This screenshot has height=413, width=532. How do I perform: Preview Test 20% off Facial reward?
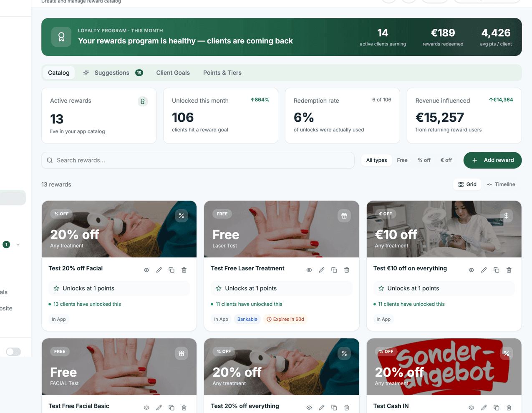[x=146, y=270]
